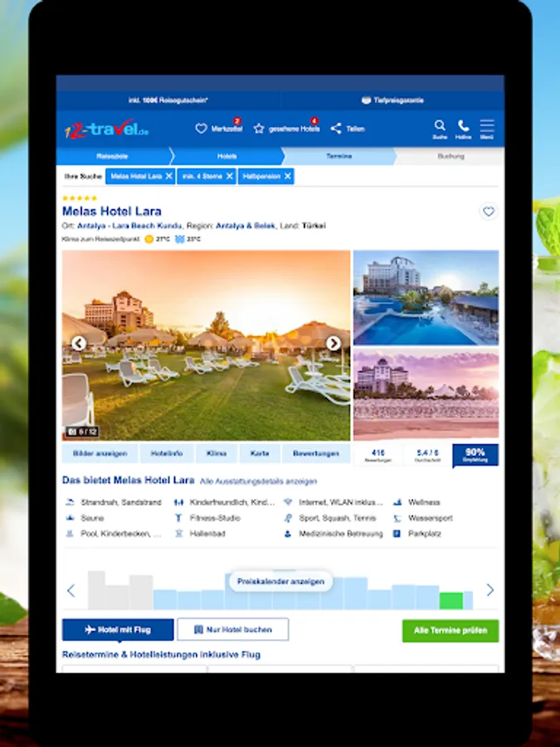560x747 pixels.
Task: Tap the Tiefpreisgarantie banner
Action: (392, 100)
